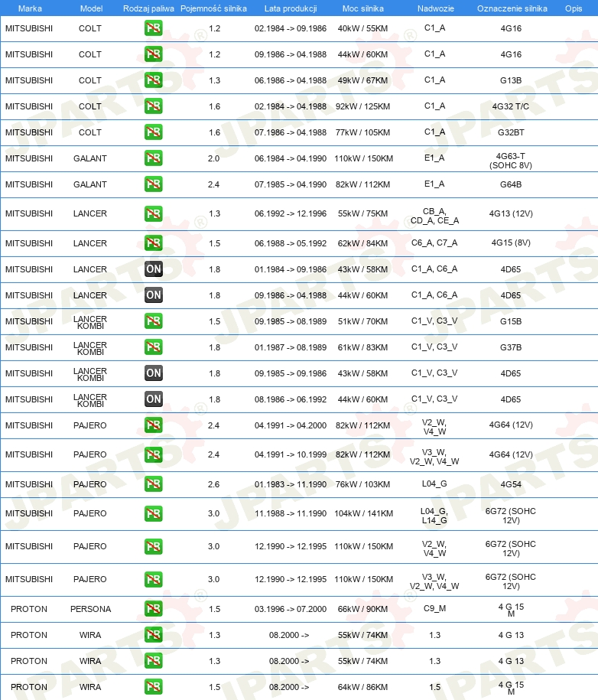Select petrol icon for Pajero 04.1991 -> 04.2000

point(153,425)
